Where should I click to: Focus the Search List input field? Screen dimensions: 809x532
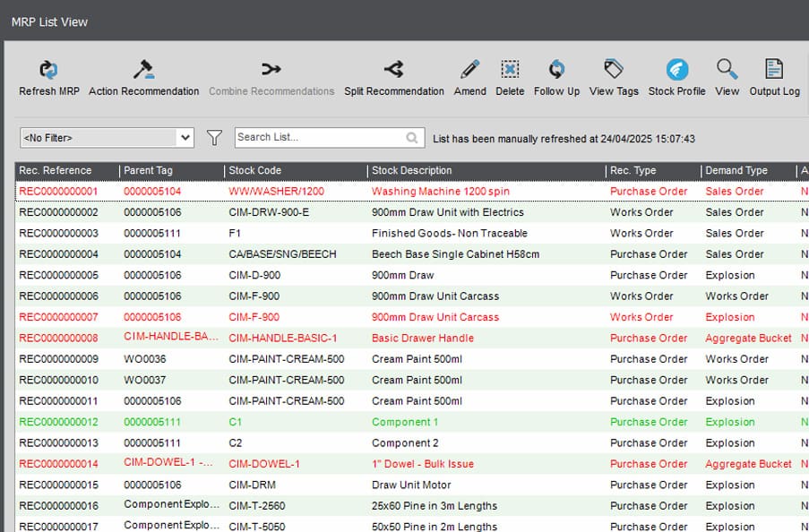(329, 138)
